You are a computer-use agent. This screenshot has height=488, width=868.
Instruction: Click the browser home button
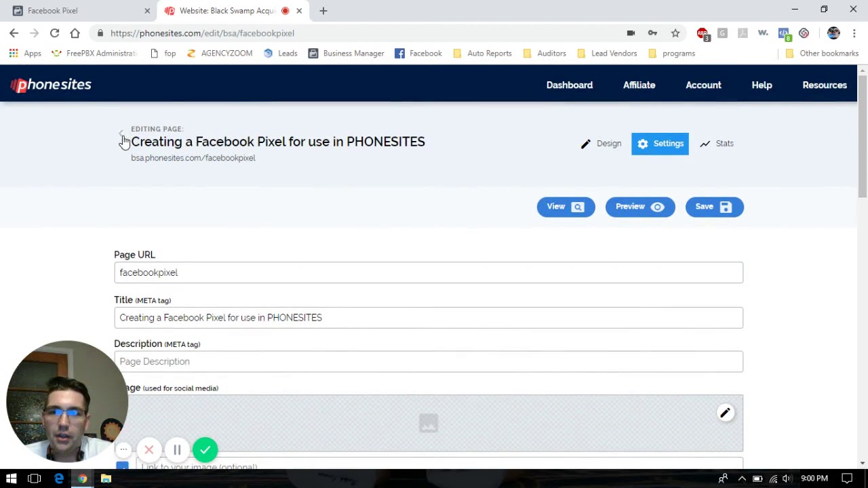pos(75,33)
